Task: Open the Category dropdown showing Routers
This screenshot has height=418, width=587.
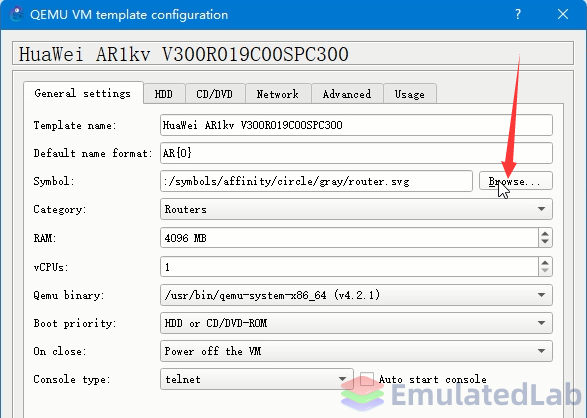Action: coord(356,209)
